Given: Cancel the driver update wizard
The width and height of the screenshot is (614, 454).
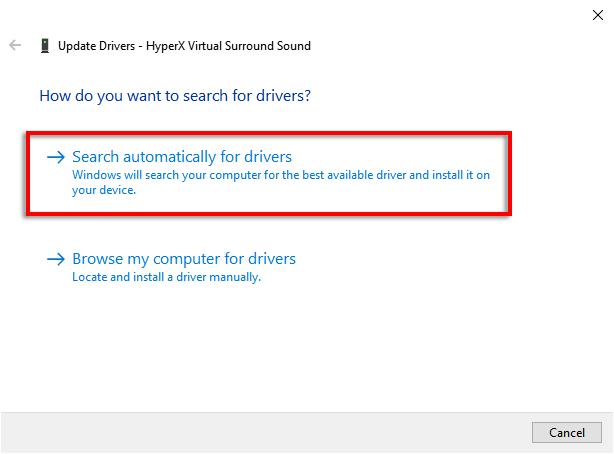Looking at the screenshot, I should [x=567, y=432].
